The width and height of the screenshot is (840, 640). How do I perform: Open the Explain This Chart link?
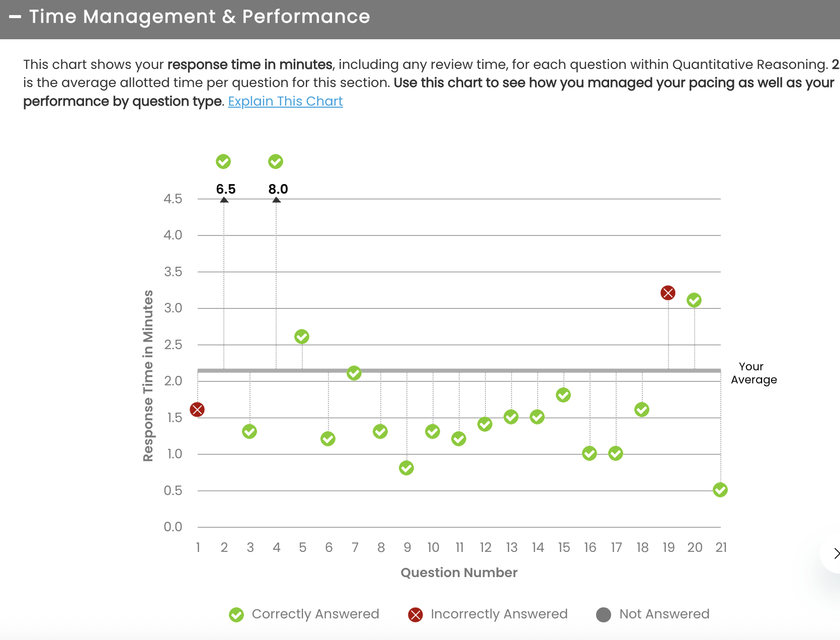pos(285,101)
